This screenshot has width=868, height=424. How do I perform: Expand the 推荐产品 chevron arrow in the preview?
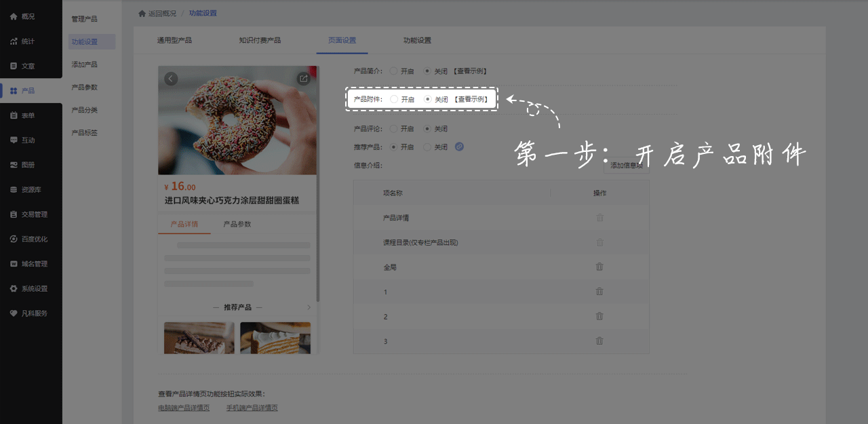pyautogui.click(x=309, y=307)
